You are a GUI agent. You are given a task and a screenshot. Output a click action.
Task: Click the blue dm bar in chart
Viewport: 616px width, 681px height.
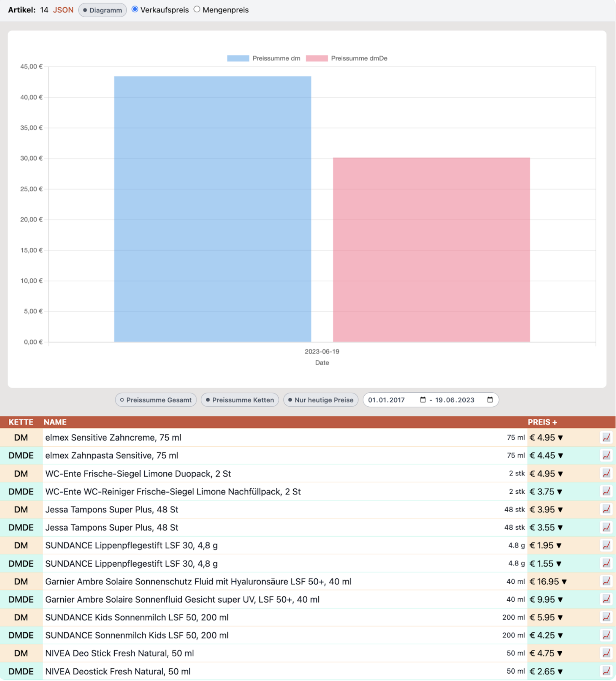(212, 209)
